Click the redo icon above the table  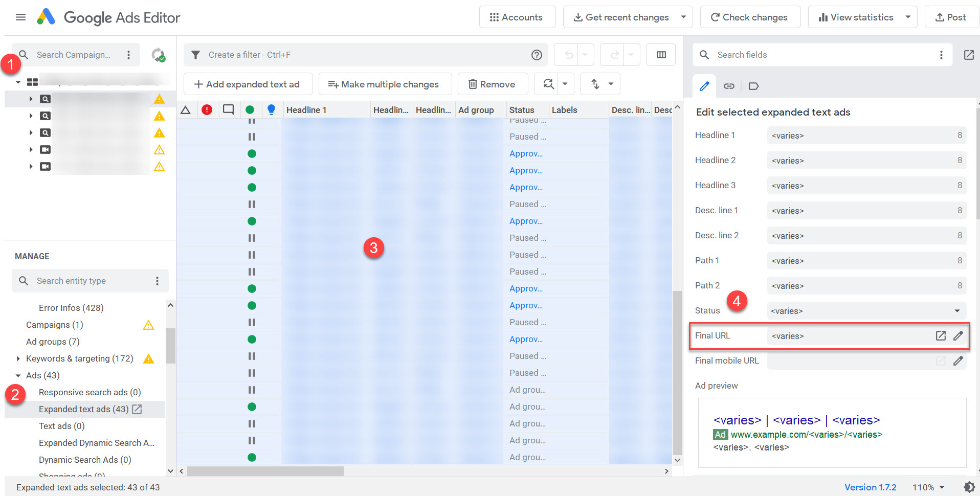point(614,54)
